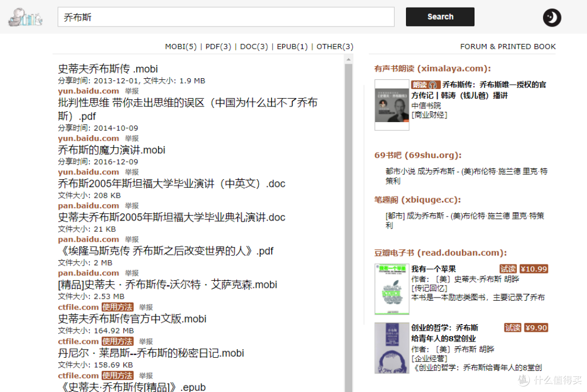Open the FORUM & PRINTED BOOK tab
Viewport: 587px width, 392px height.
pyautogui.click(x=508, y=46)
